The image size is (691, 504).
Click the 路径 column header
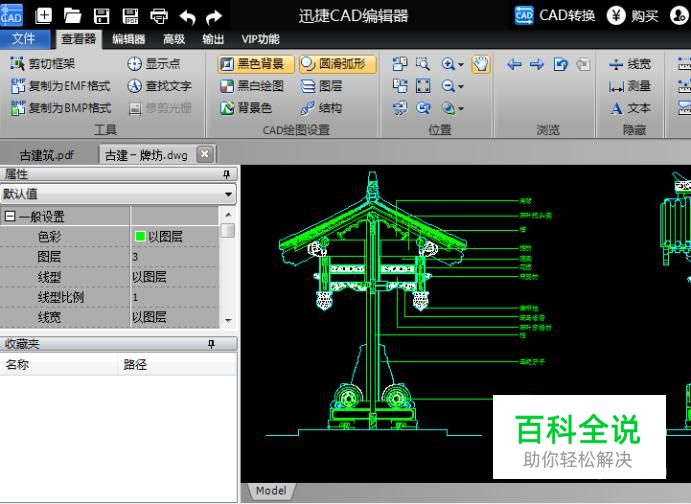[x=177, y=364]
